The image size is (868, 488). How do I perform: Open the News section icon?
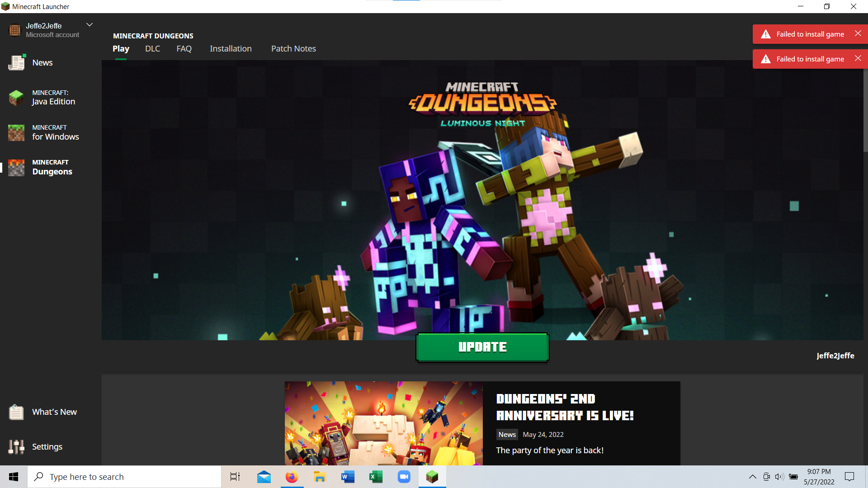[x=17, y=63]
